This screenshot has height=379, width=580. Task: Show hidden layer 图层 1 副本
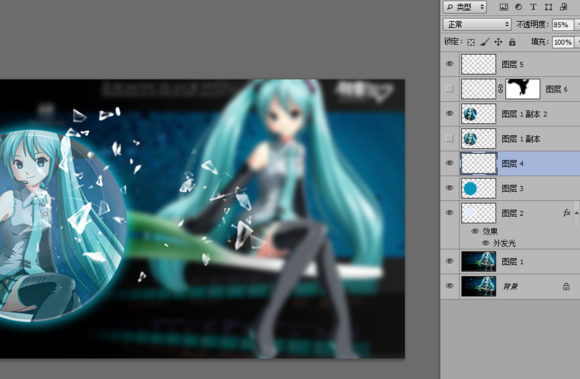pos(449,138)
